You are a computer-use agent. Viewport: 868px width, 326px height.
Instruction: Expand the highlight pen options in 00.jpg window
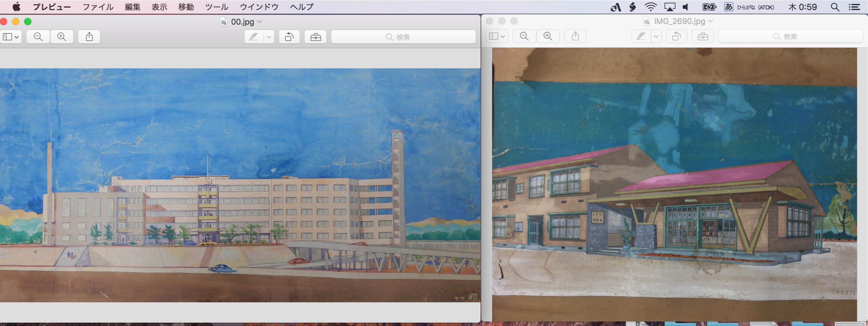pos(269,37)
